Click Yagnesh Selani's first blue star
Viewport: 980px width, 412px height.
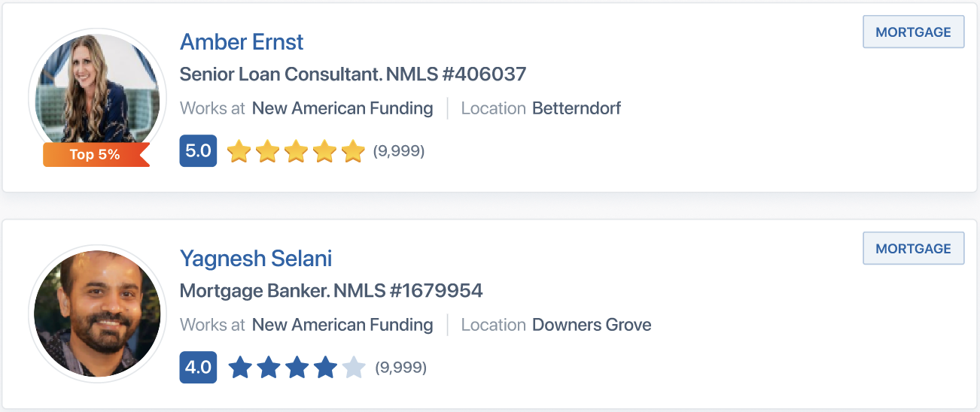pos(239,368)
